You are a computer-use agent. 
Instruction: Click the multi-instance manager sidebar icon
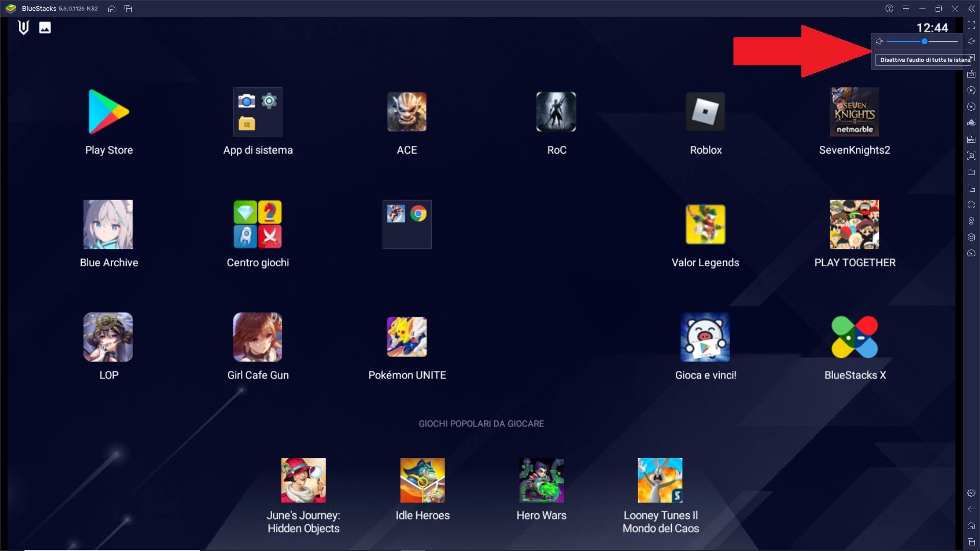pyautogui.click(x=971, y=188)
